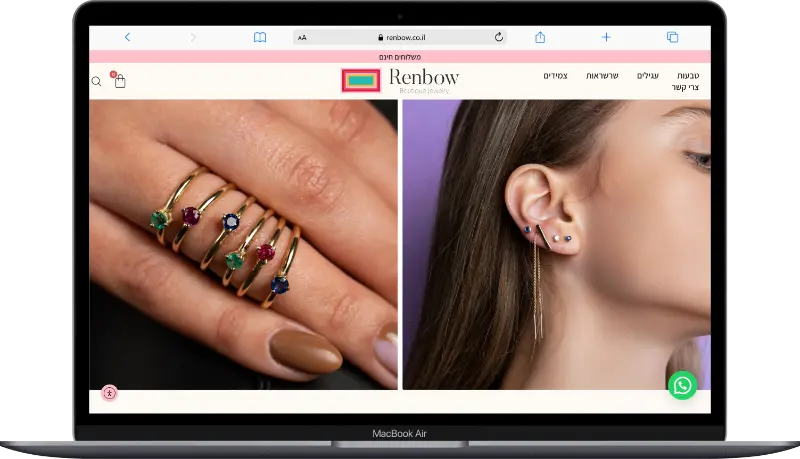Viewport: 800px width, 459px height.
Task: Show all tabs with the overview icon
Action: tap(672, 37)
